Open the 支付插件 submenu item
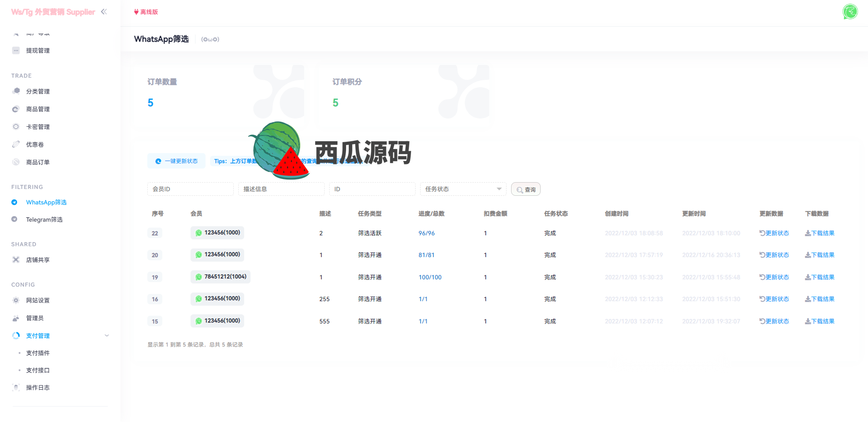 (x=38, y=353)
